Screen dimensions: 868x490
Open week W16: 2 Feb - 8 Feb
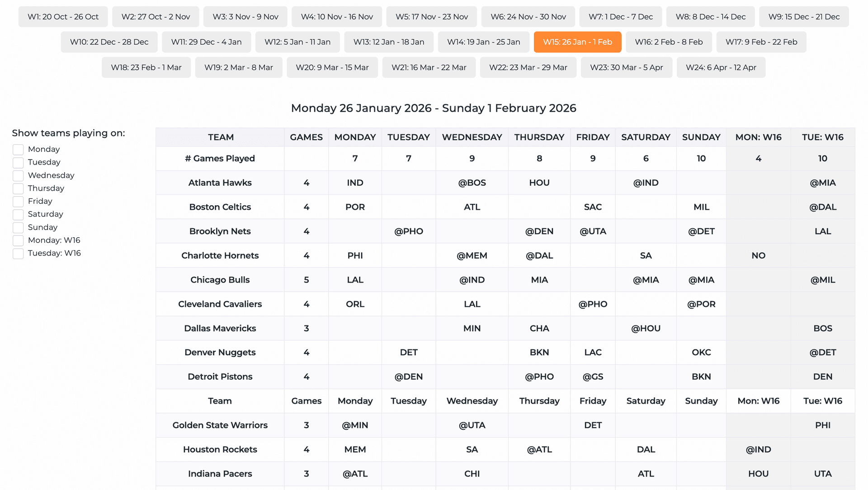[x=669, y=42]
